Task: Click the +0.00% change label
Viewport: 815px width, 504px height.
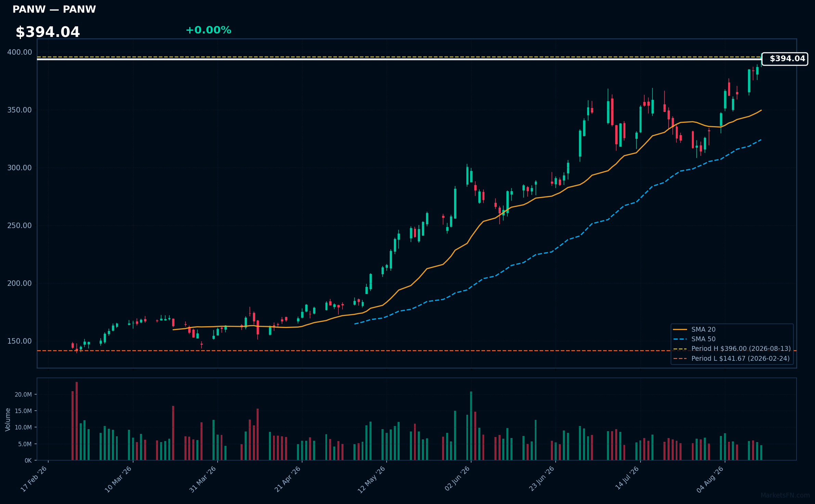Action: [208, 30]
